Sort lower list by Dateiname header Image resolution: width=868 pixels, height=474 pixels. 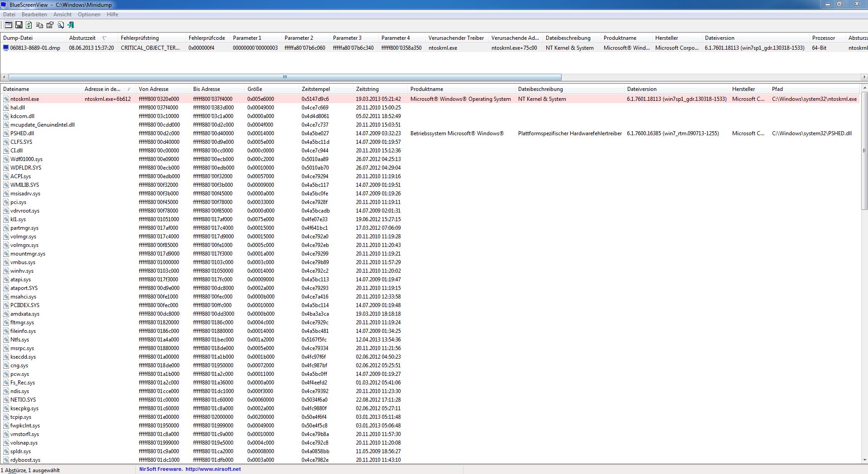[41, 89]
